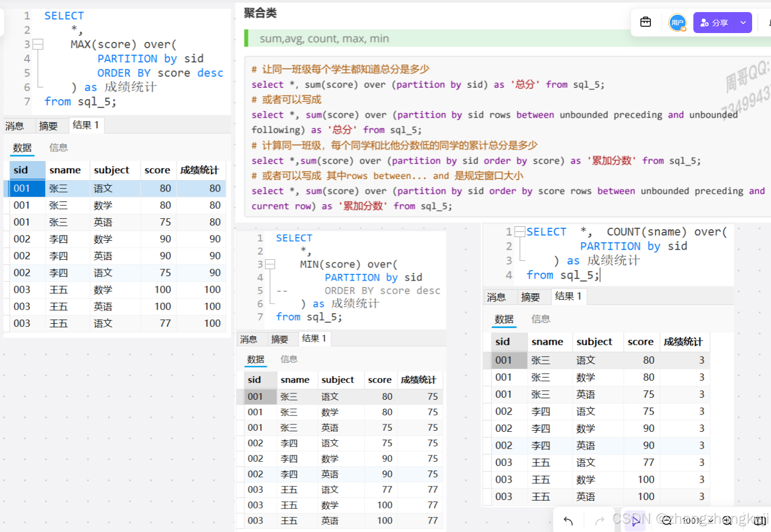Select first 001 cell in COUNT results table
The width and height of the screenshot is (771, 532).
[x=509, y=360]
